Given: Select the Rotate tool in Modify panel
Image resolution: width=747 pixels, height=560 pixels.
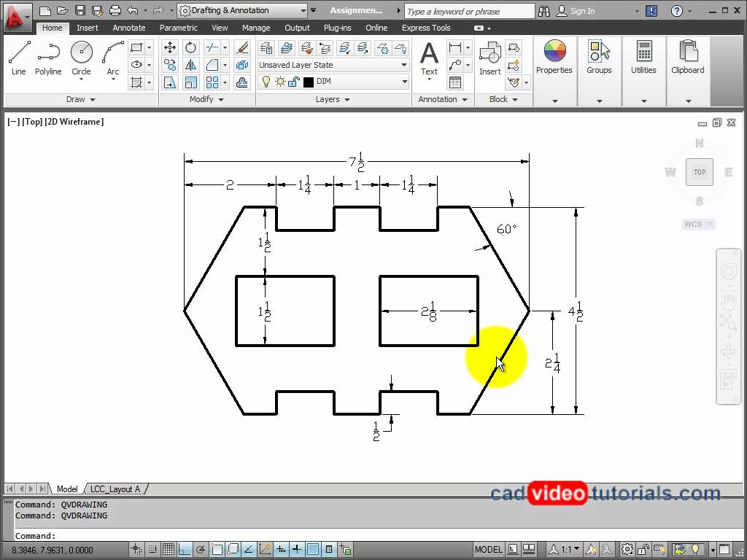Looking at the screenshot, I should coord(190,47).
